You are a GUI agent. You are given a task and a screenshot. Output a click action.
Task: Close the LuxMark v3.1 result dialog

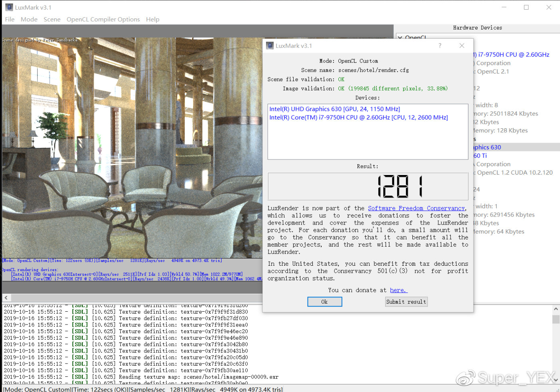462,46
